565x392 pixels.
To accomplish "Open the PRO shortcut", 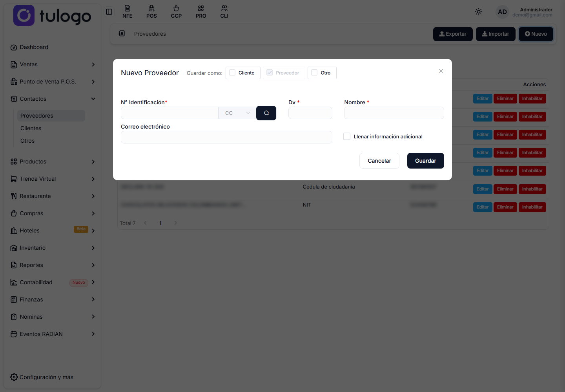I will point(201,12).
